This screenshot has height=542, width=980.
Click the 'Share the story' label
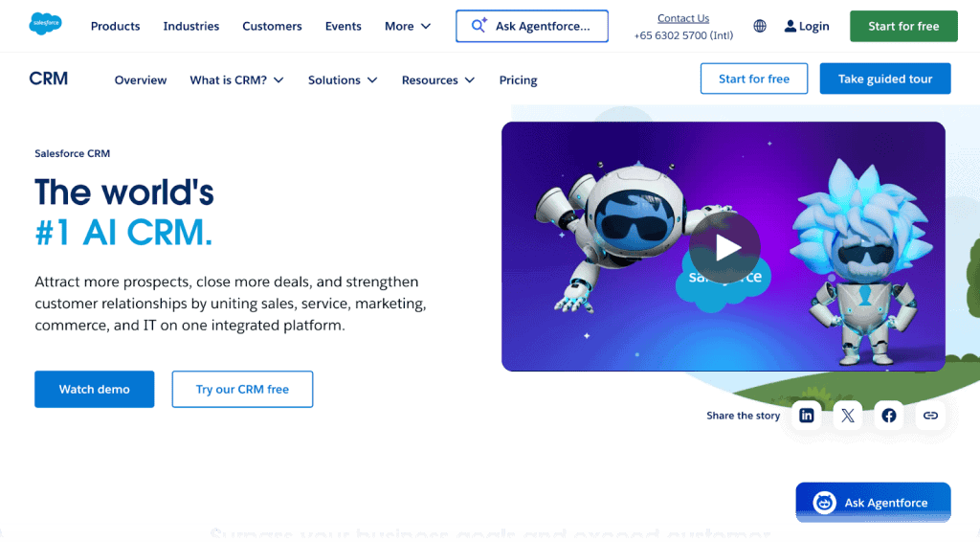pos(743,415)
